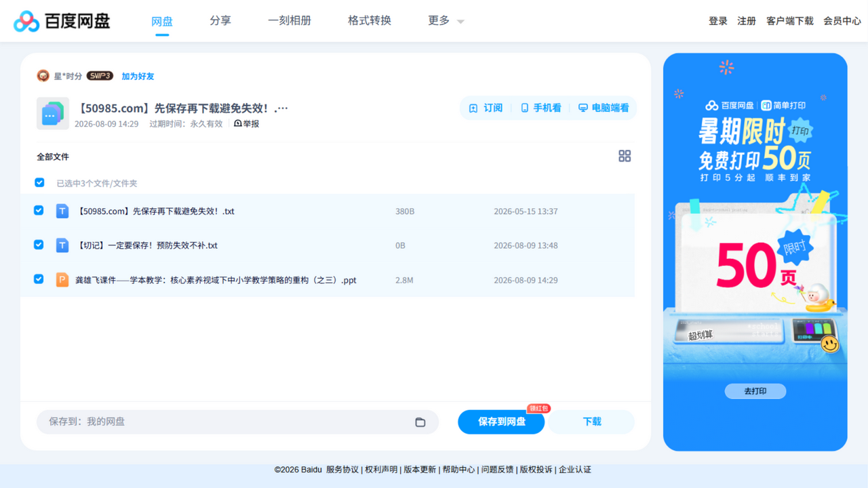This screenshot has height=488, width=868.
Task: Click the 下载 button
Action: [x=591, y=422]
